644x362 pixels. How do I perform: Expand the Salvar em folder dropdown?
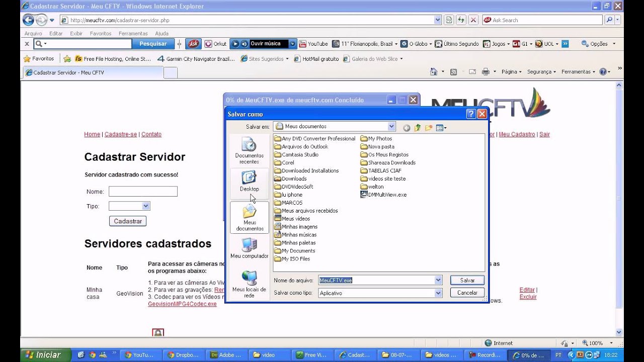coord(391,126)
